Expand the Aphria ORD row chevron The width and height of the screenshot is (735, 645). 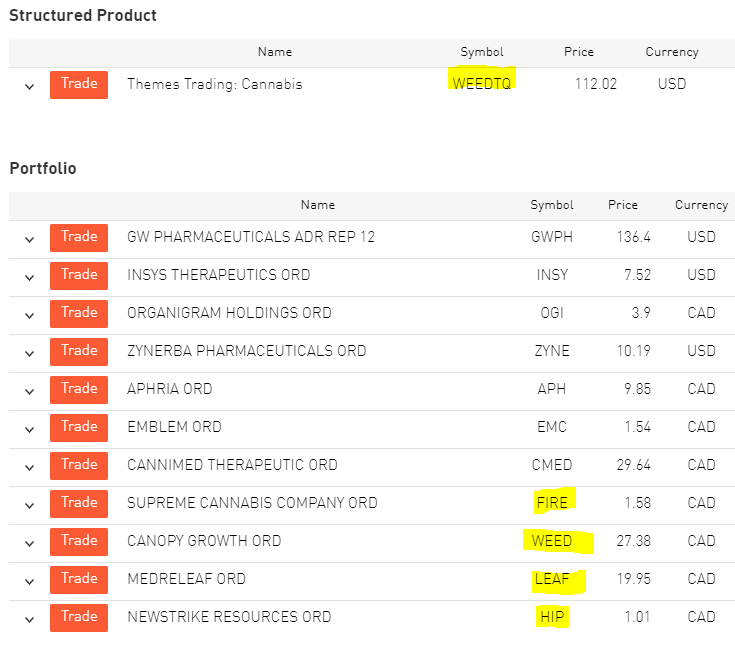(30, 391)
